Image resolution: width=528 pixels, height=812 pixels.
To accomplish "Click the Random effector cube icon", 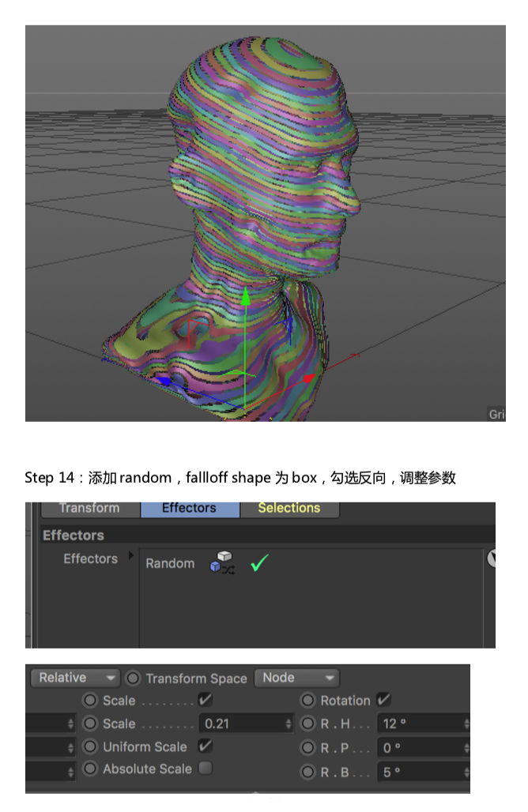I will tap(222, 563).
